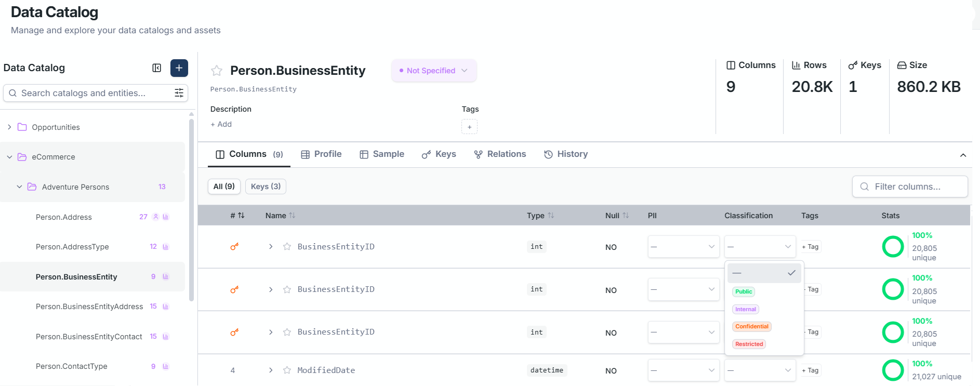This screenshot has width=980, height=386.
Task: Open the Sample tab
Action: tap(382, 154)
